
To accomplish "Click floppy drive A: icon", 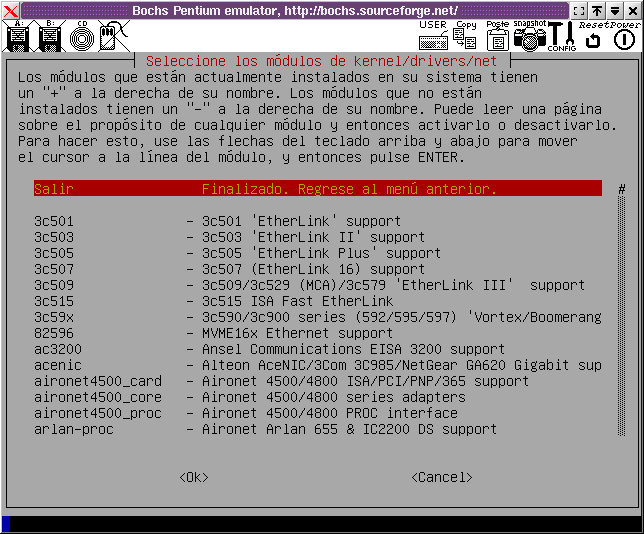I will 17,36.
